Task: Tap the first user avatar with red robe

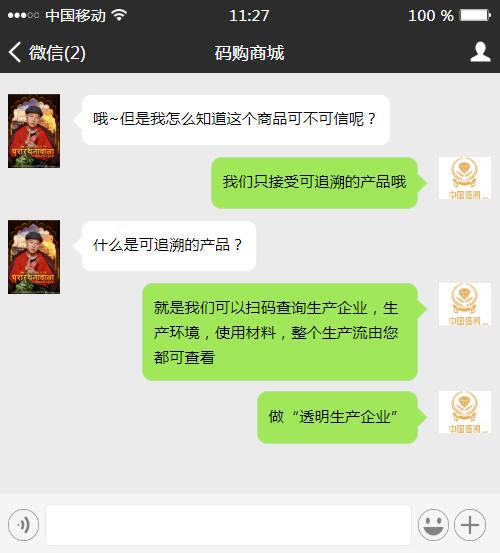Action: coord(34,131)
